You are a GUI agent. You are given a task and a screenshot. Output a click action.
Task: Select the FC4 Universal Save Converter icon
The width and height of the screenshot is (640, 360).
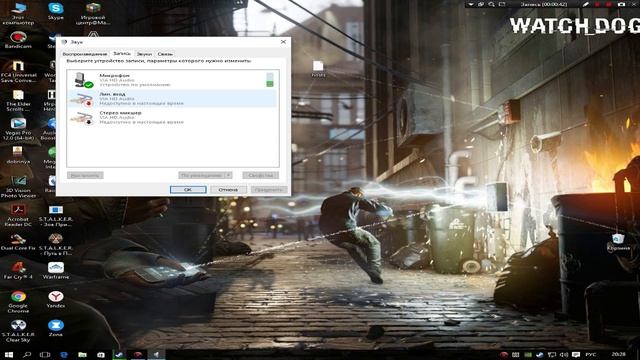18,71
